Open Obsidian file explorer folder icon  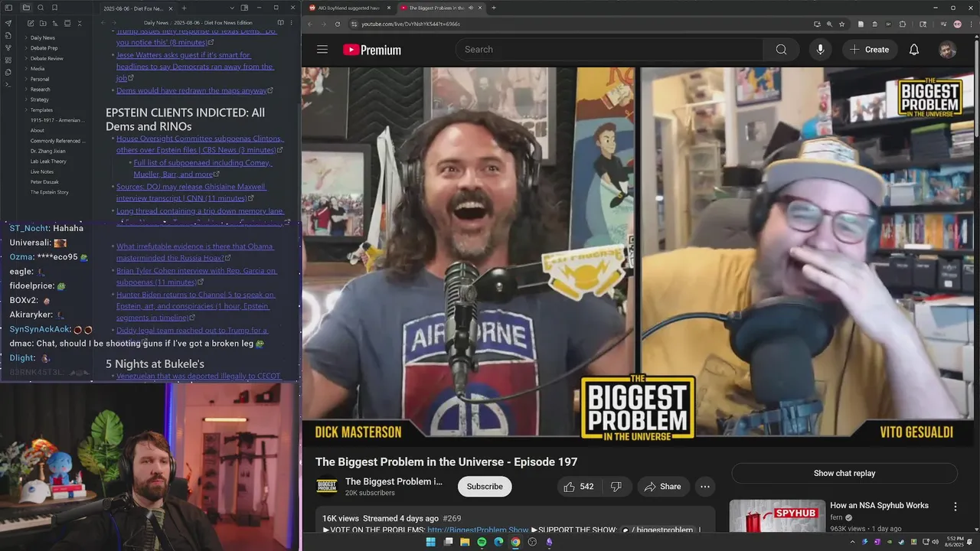pos(26,8)
